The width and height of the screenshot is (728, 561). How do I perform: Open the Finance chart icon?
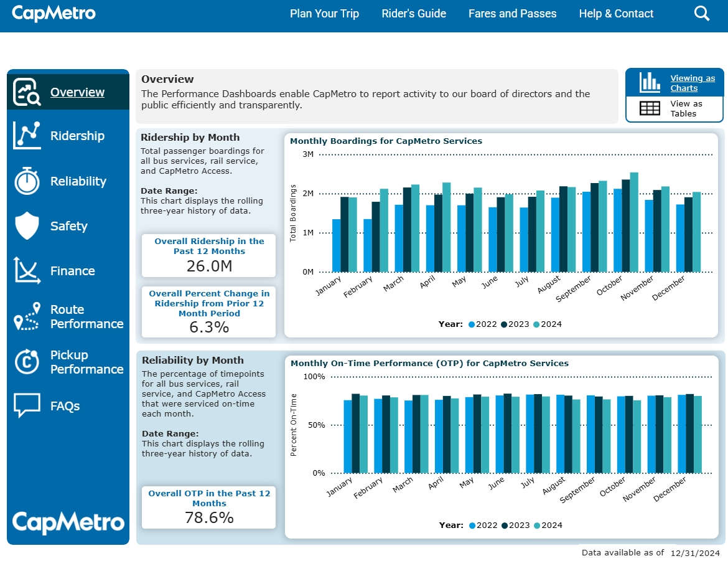pyautogui.click(x=27, y=271)
